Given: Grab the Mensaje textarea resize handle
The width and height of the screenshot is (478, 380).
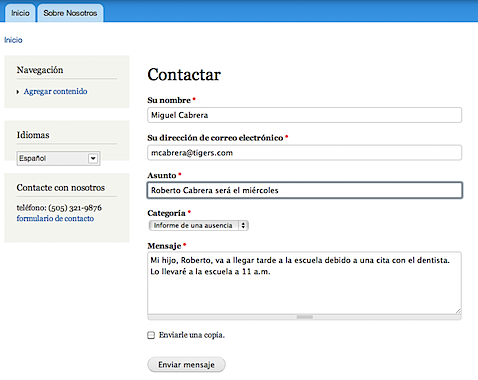Looking at the screenshot, I should (x=458, y=311).
